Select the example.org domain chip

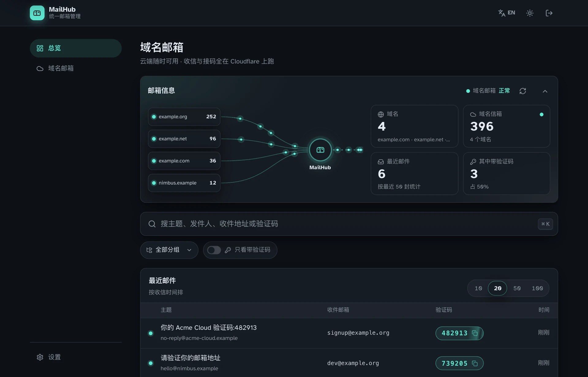[x=184, y=117]
